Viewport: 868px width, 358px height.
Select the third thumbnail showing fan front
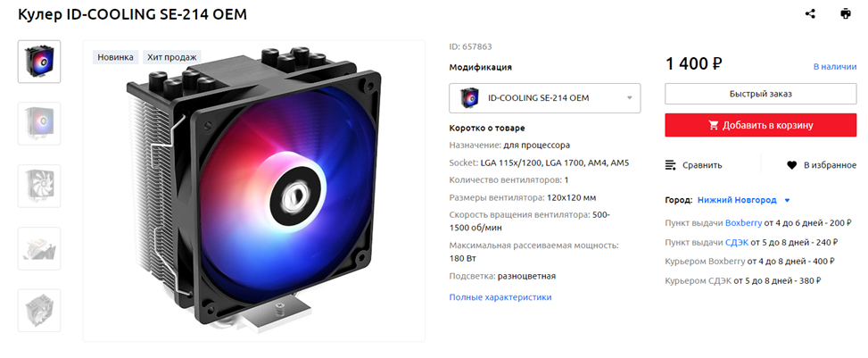point(39,186)
